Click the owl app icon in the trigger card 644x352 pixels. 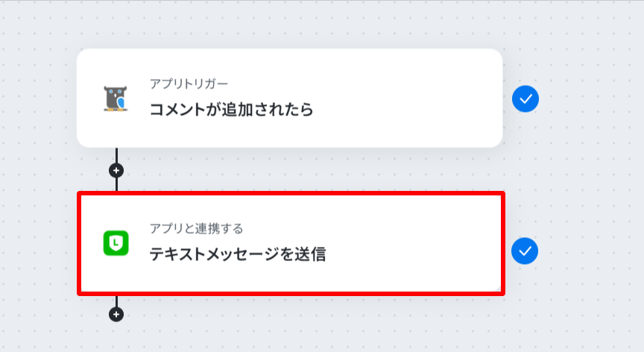point(116,98)
